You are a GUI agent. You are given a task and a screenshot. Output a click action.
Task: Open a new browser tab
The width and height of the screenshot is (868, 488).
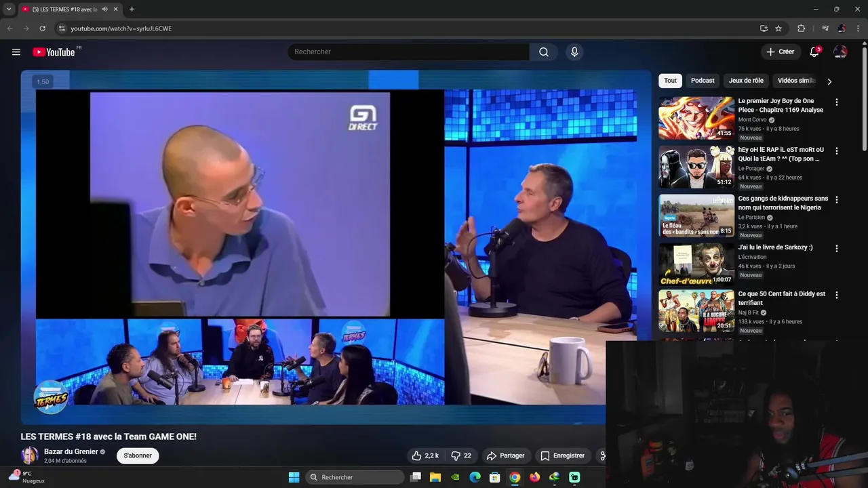click(x=132, y=9)
